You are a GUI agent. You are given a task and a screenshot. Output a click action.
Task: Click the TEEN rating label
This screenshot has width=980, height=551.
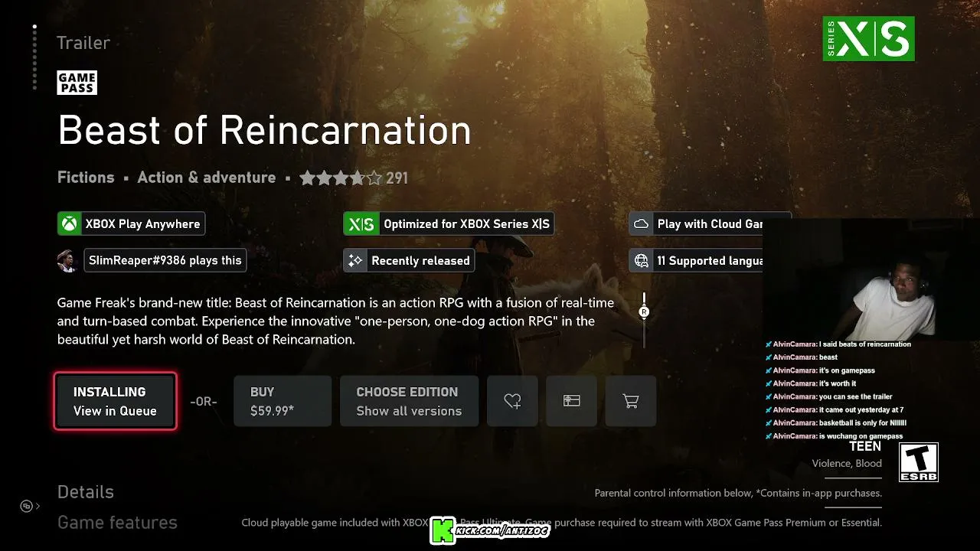pos(865,446)
